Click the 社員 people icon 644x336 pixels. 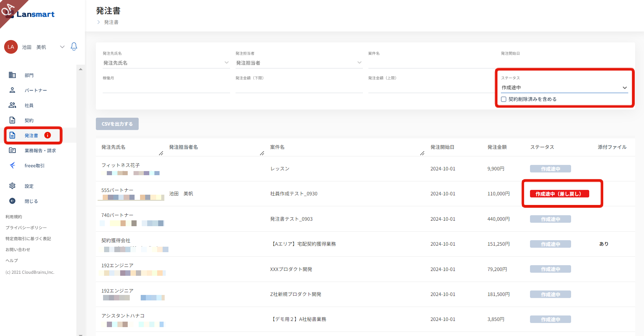point(12,105)
